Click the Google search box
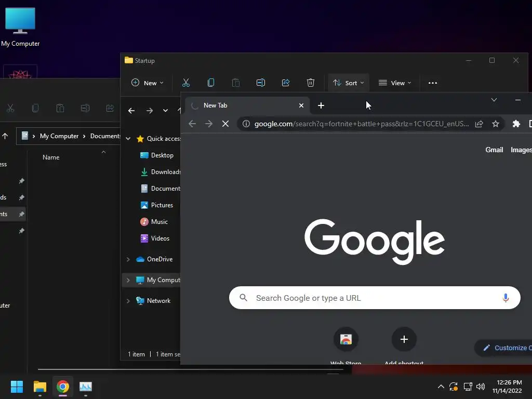Screen dimensions: 532x399 tap(375, 298)
